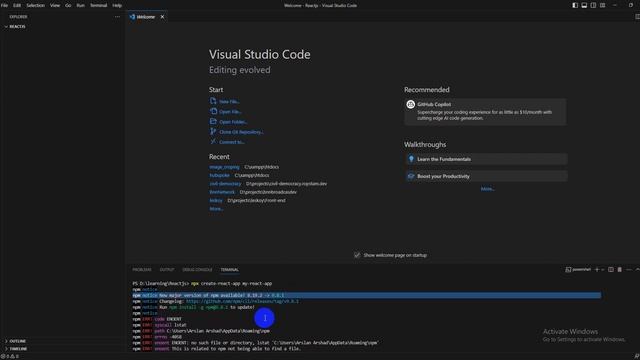
Task: Click the Connect to remote icon
Action: pyautogui.click(x=213, y=142)
